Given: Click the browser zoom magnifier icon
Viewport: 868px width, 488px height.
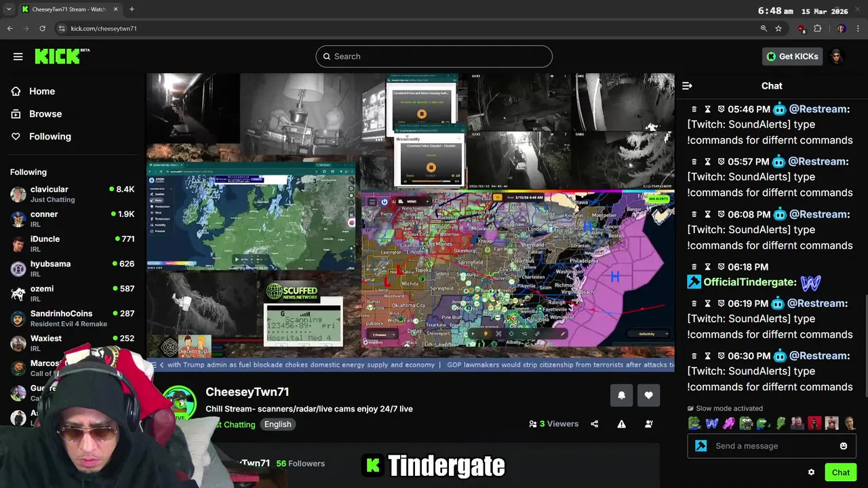Looking at the screenshot, I should (x=764, y=28).
